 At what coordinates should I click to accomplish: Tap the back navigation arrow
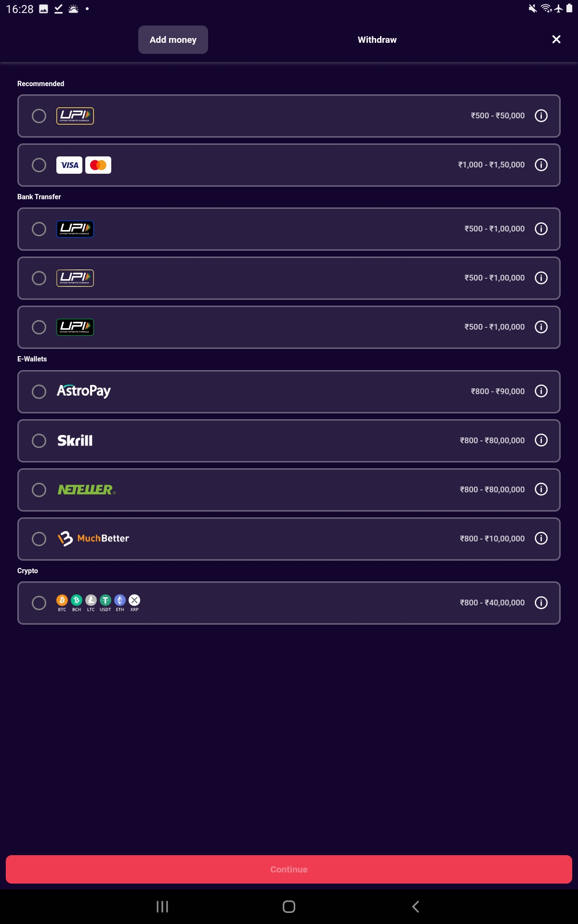coord(416,906)
